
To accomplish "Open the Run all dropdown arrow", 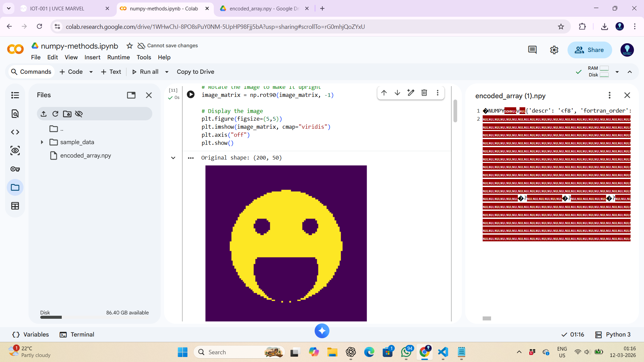I will point(167,72).
